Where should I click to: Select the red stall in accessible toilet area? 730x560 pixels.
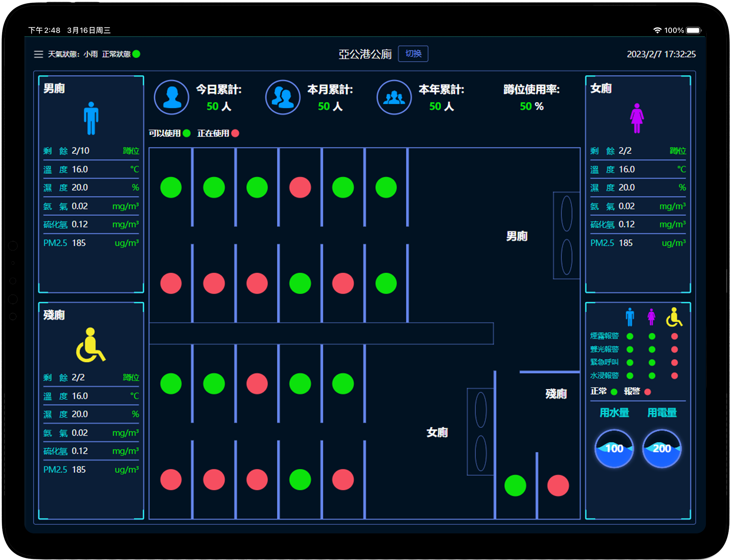[x=558, y=485]
